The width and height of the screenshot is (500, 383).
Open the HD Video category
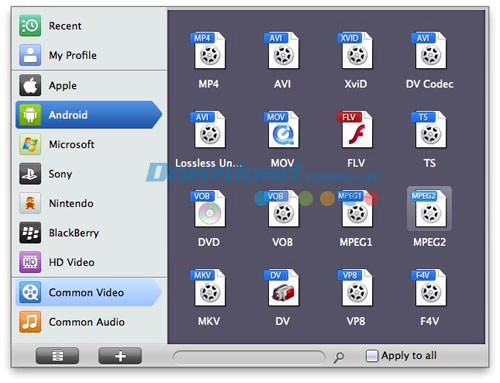pos(89,262)
